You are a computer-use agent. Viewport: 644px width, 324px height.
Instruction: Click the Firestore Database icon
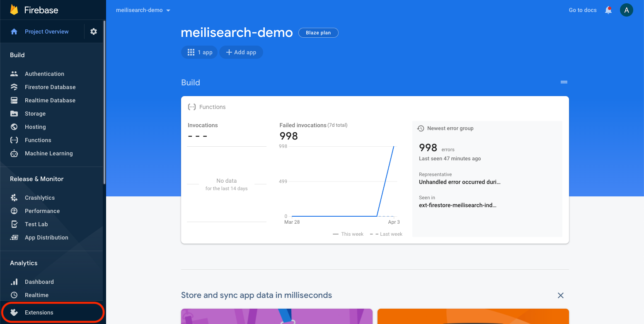point(14,87)
